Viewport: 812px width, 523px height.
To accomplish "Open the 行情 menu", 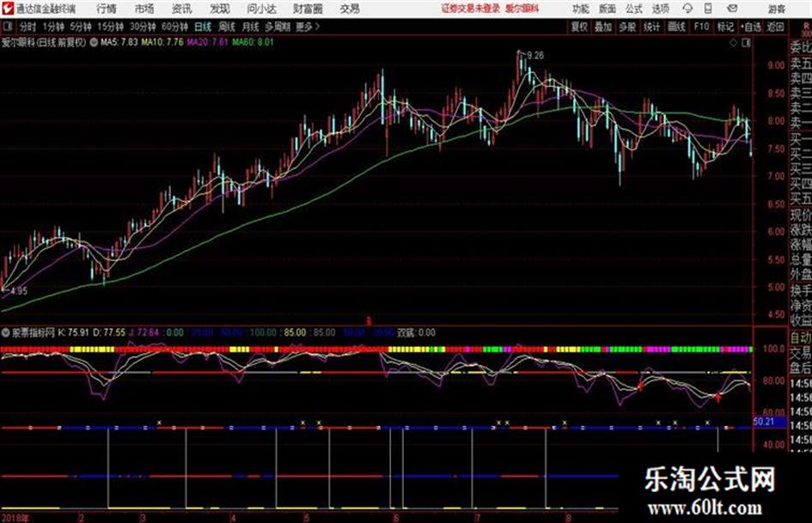I will [x=107, y=9].
